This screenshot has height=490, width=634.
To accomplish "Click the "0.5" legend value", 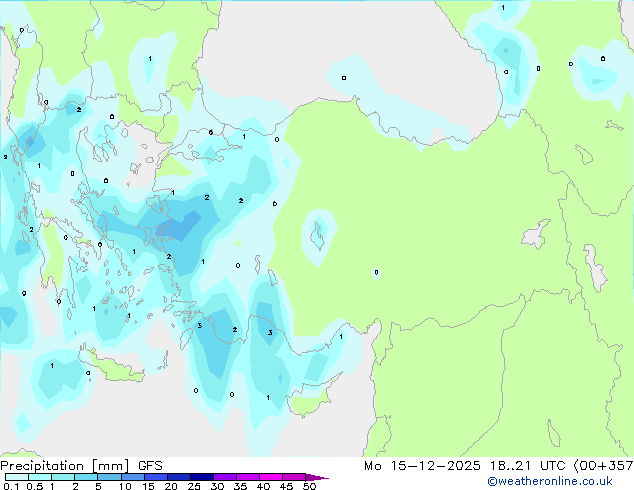I will [35, 486].
